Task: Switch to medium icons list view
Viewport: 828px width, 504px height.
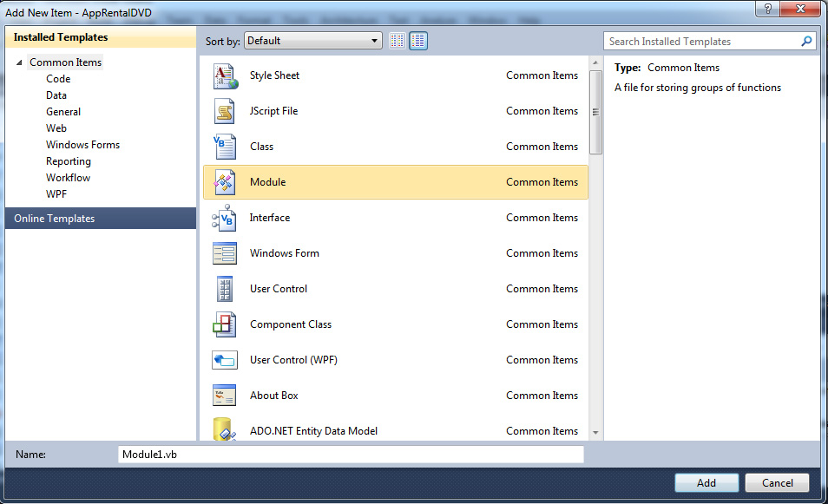Action: click(418, 41)
